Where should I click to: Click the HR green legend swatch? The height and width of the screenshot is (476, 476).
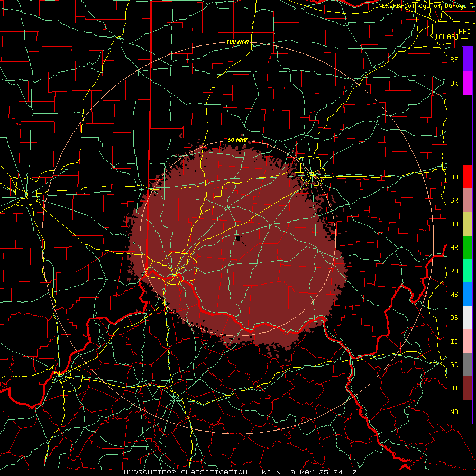click(467, 248)
